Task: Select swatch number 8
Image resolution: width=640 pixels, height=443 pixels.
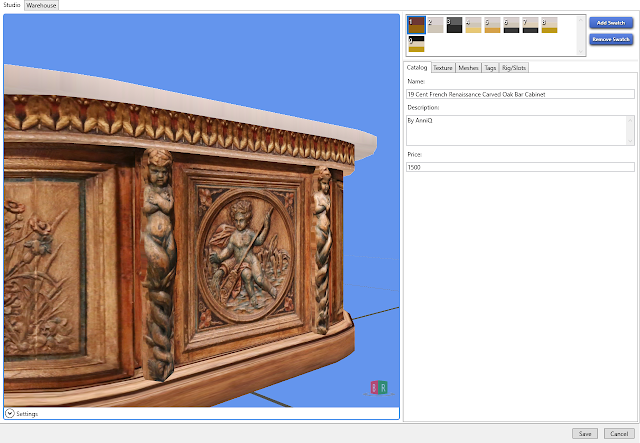Action: (x=549, y=25)
